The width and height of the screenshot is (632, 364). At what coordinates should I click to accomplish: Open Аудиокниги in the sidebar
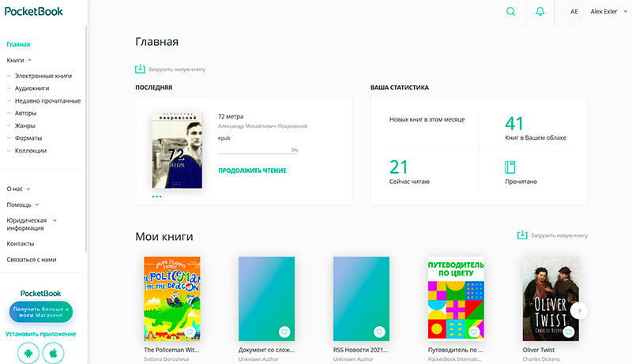click(x=32, y=88)
